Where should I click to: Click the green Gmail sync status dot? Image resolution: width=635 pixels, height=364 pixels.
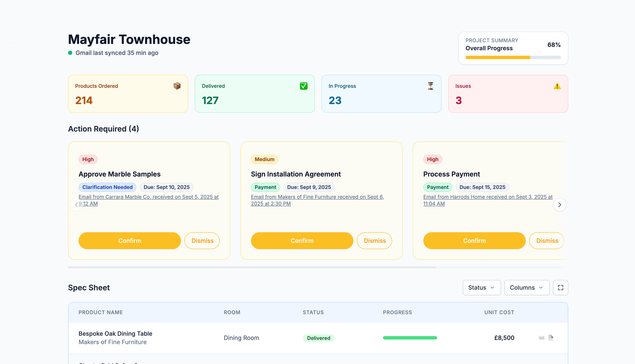click(x=70, y=53)
